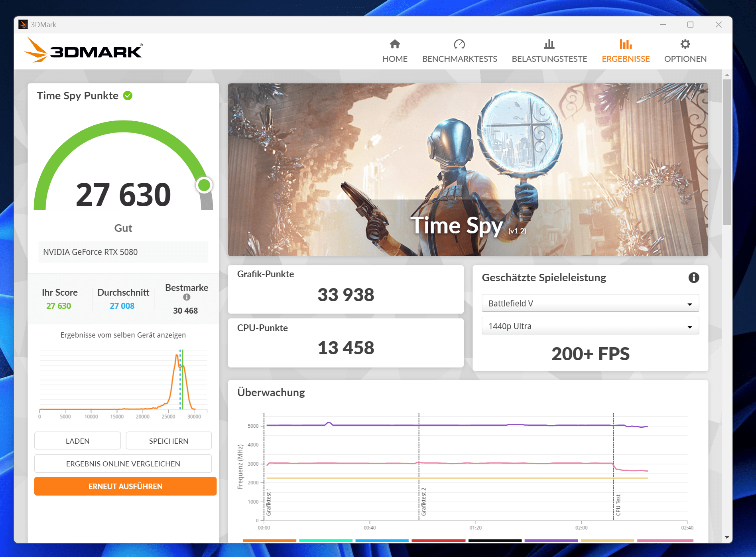Click the orange ERNEUT AUSFÜHREN button
Screen dimensions: 756x557
[x=125, y=486]
